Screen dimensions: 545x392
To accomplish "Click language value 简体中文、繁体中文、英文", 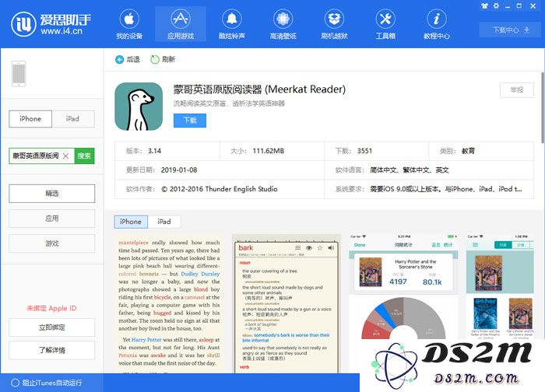I will [410, 170].
